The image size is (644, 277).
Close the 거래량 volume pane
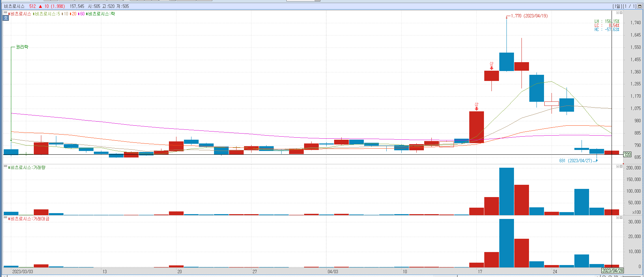[x=621, y=166]
